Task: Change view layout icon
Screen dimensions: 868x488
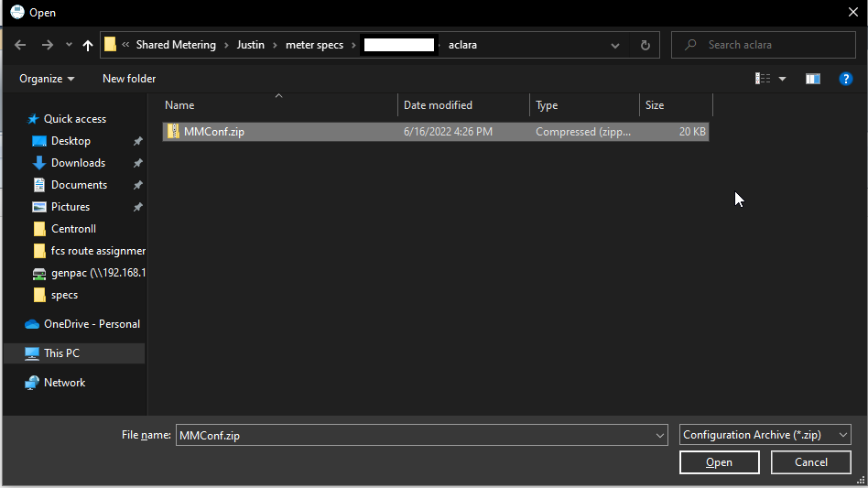Action: coord(763,79)
